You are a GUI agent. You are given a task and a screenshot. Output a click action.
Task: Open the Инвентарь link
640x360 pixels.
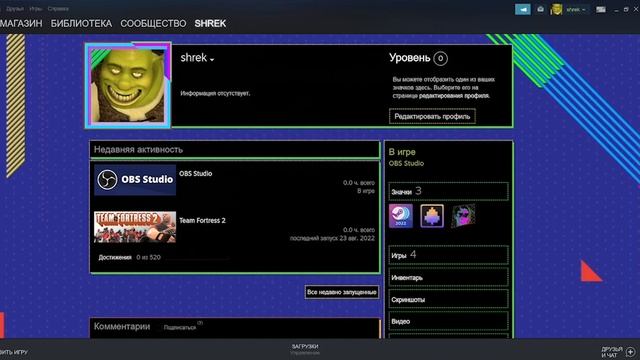(448, 278)
